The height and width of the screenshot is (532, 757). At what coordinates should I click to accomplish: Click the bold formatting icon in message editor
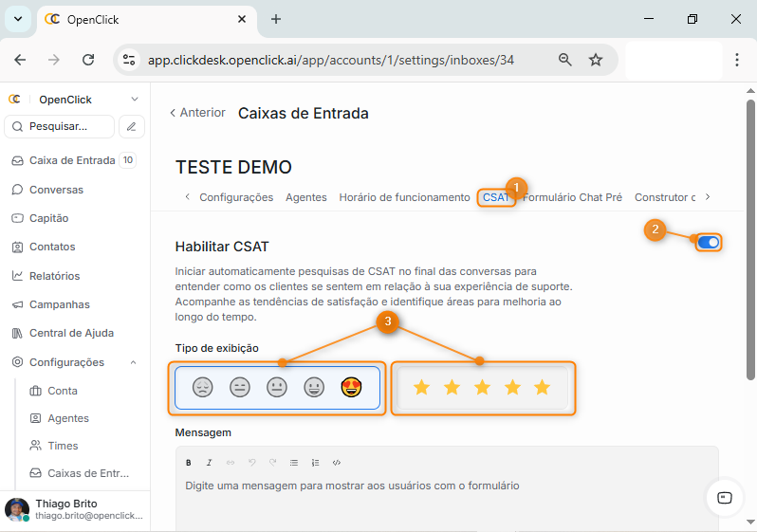[188, 463]
